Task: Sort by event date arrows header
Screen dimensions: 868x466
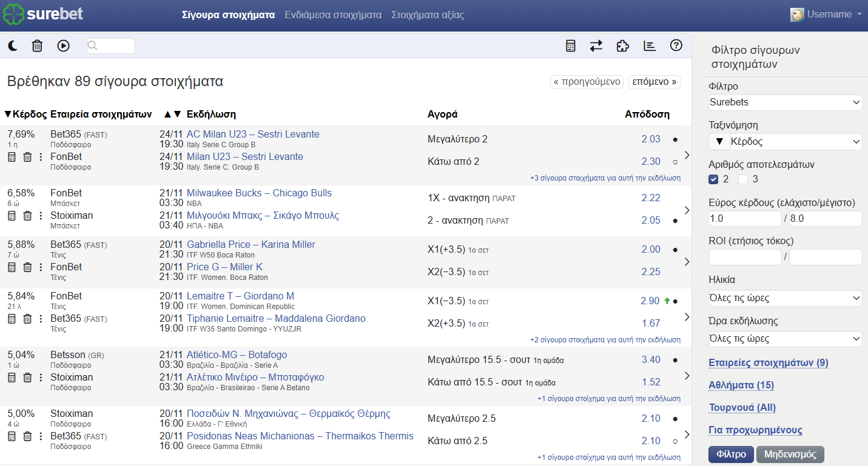Action: click(x=172, y=114)
